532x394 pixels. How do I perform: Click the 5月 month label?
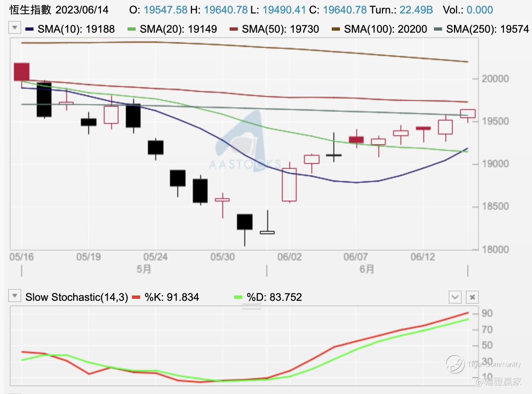click(x=144, y=269)
